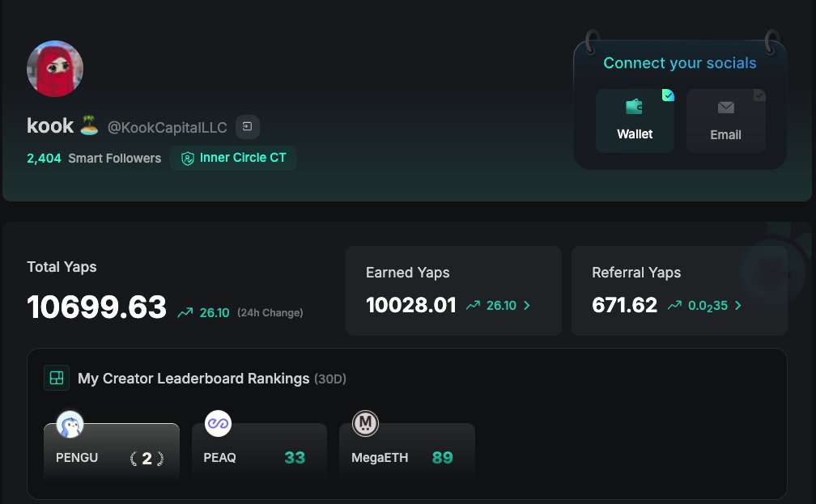Click the (30D) period label
The image size is (816, 504).
click(330, 379)
